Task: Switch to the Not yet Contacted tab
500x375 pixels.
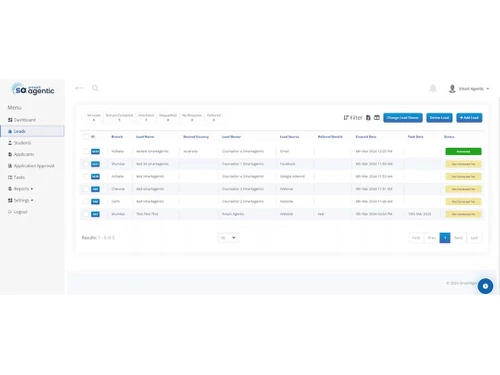Action: coord(119,117)
